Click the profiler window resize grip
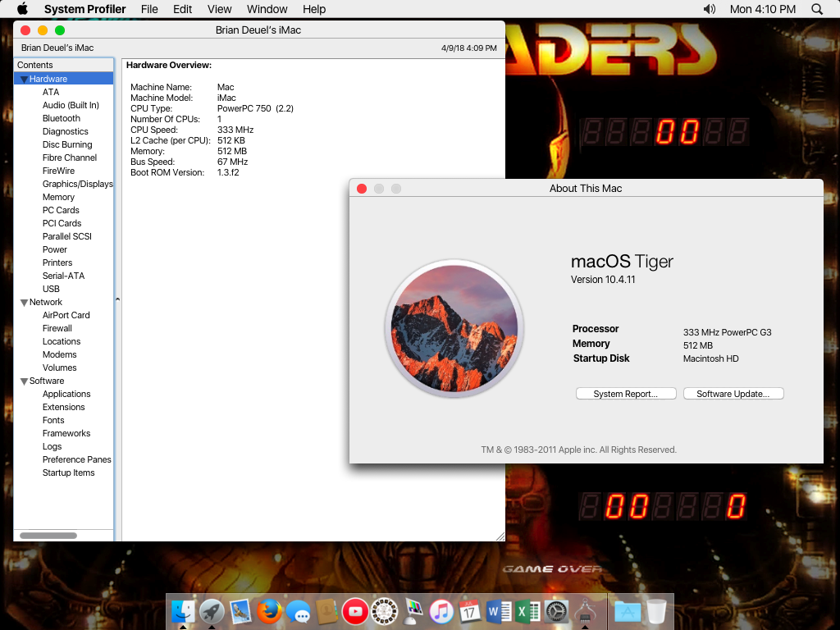 point(500,536)
